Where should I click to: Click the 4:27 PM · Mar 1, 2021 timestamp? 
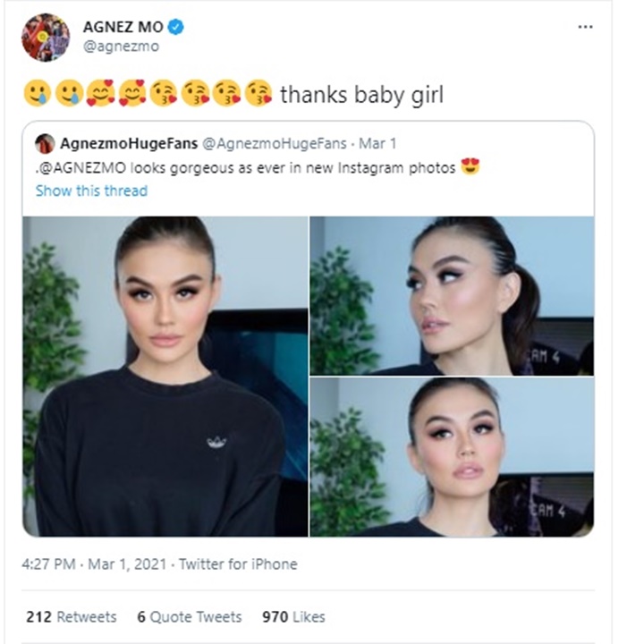coord(94,564)
